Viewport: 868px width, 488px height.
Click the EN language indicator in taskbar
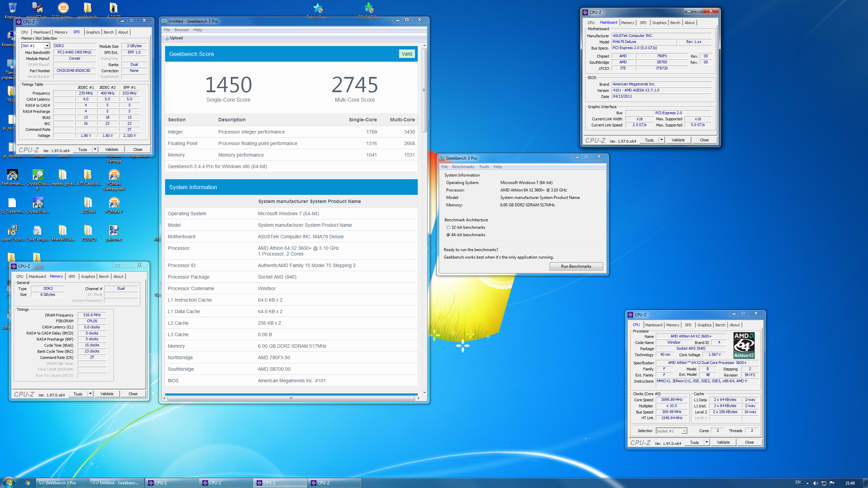798,483
